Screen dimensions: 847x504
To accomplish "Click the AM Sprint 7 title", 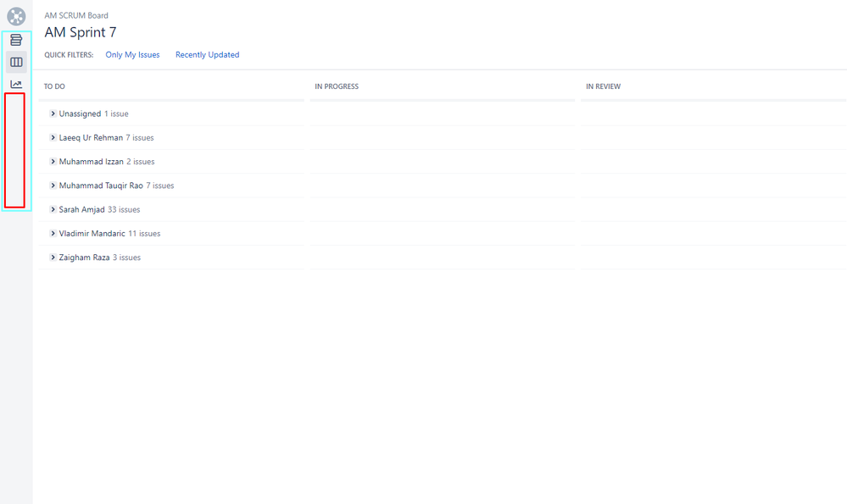I will [x=81, y=32].
